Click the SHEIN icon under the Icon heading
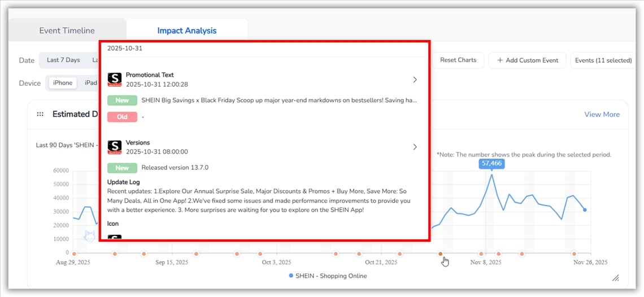The height and width of the screenshot is (297, 644). 115,237
